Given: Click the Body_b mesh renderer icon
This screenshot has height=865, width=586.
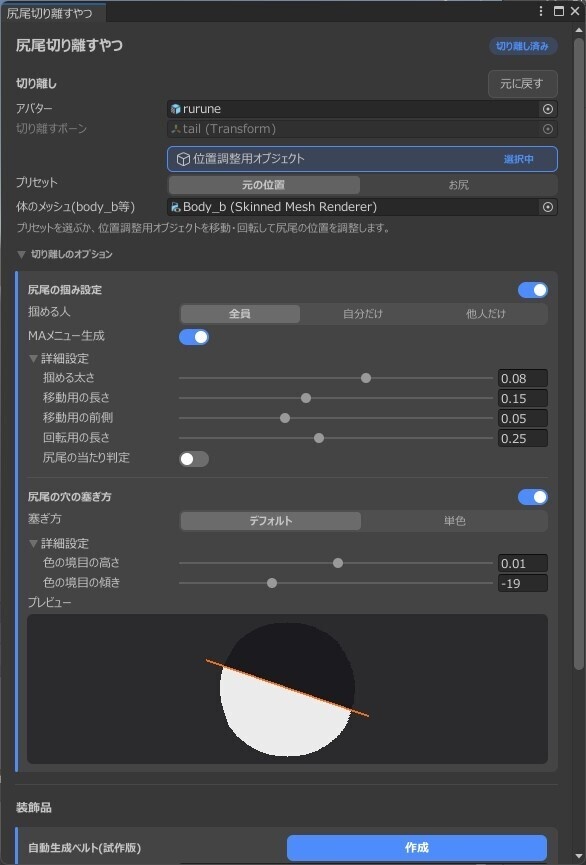Looking at the screenshot, I should (x=176, y=207).
